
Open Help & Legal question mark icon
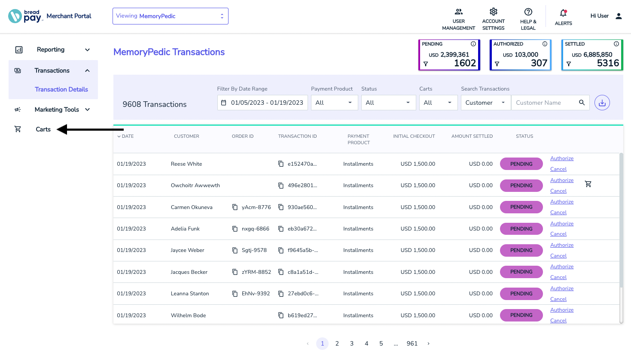pyautogui.click(x=528, y=12)
